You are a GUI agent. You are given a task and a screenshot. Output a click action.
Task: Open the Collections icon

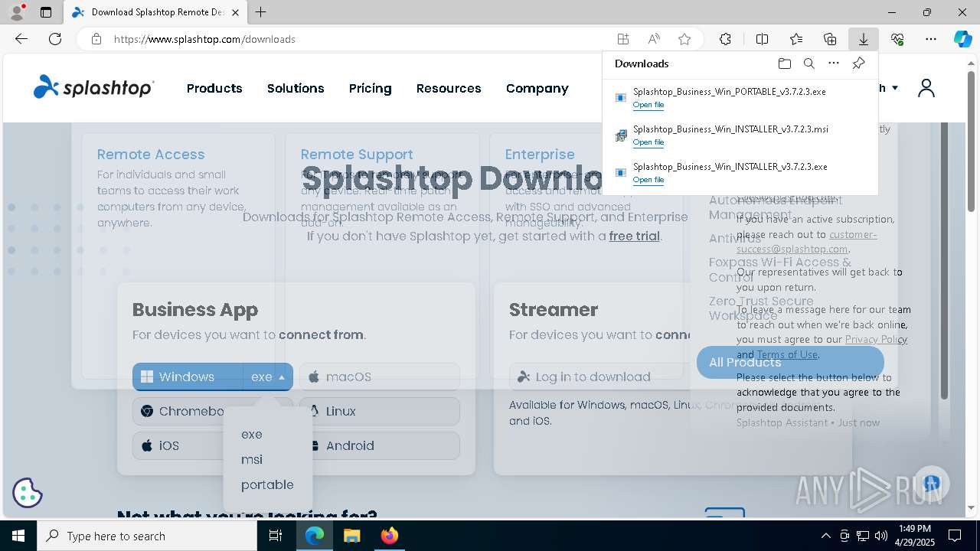pos(830,39)
